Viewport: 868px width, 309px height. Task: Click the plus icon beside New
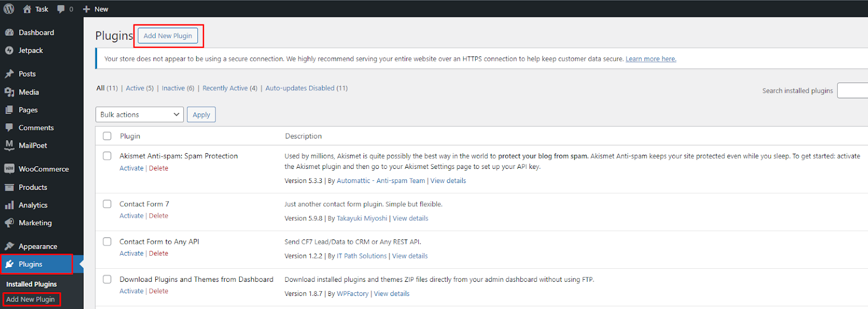[x=86, y=9]
